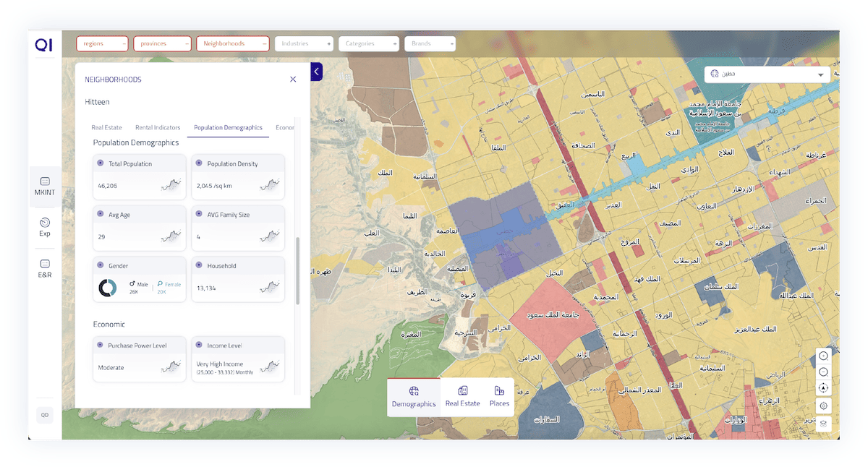Toggle the Avg Age radio indicator
868x467 pixels.
click(101, 214)
